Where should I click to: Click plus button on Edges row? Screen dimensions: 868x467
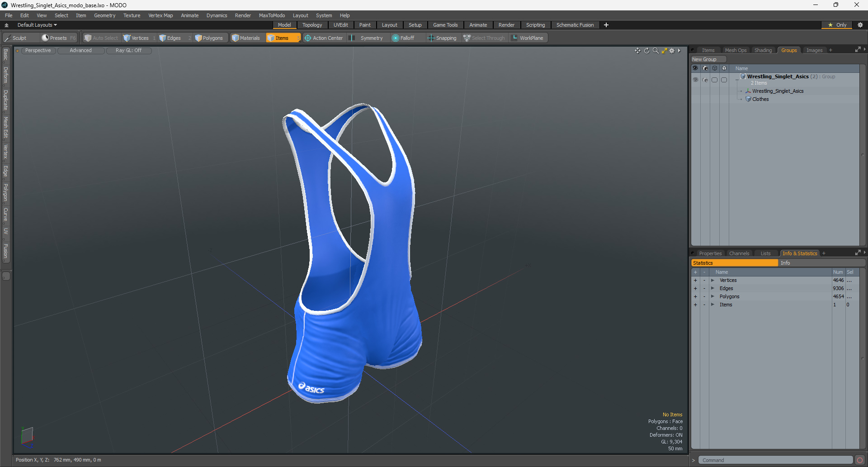click(695, 289)
